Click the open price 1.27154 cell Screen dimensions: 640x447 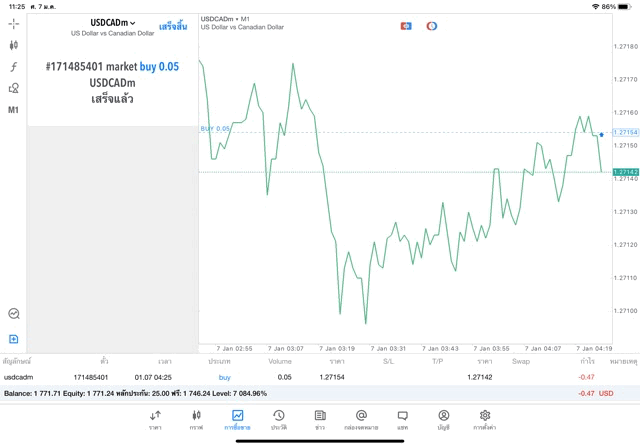[332, 377]
